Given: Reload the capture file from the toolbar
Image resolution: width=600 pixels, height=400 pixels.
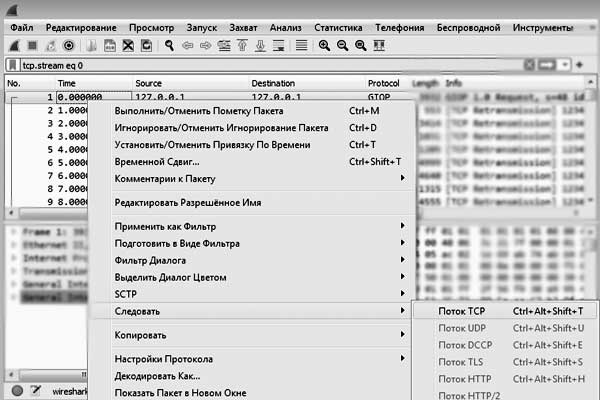Looking at the screenshot, I should [147, 46].
